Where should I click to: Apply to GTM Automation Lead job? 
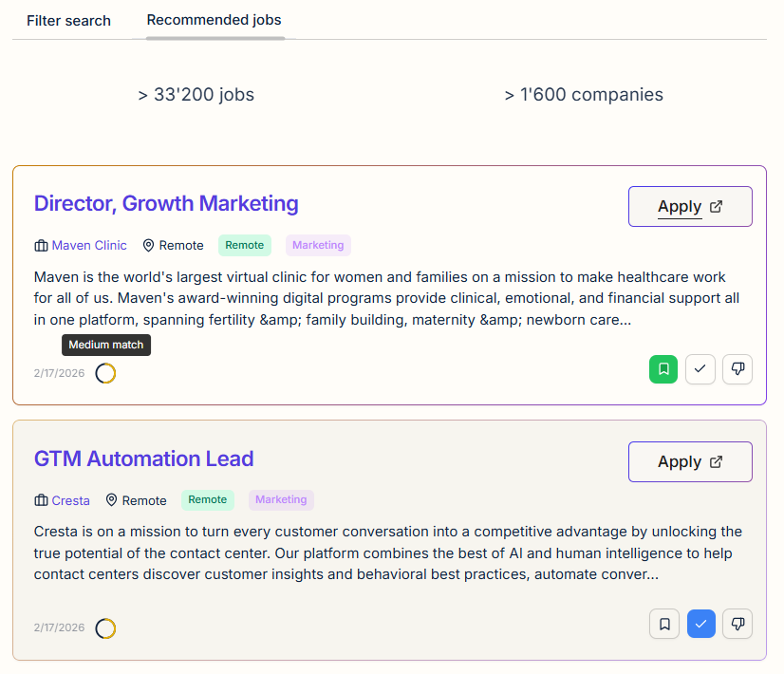pos(689,462)
